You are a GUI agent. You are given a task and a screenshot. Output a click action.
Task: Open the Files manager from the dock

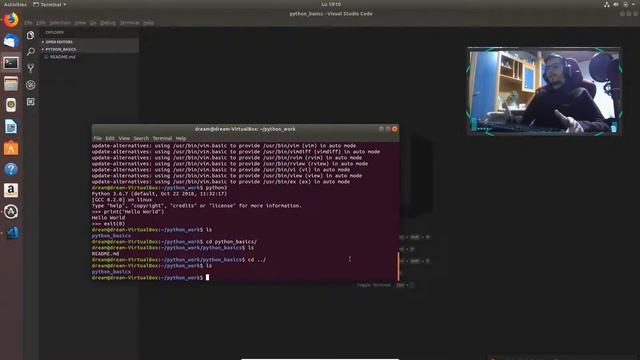click(x=11, y=84)
